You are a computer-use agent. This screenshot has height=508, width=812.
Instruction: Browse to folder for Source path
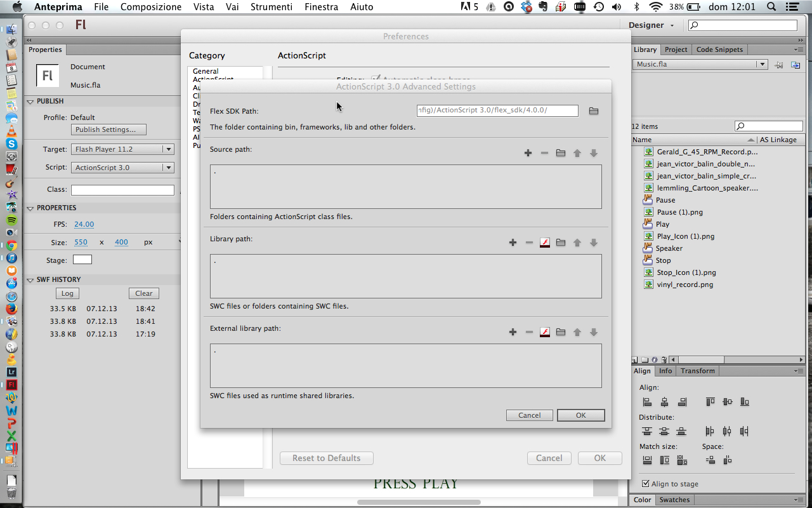click(561, 153)
